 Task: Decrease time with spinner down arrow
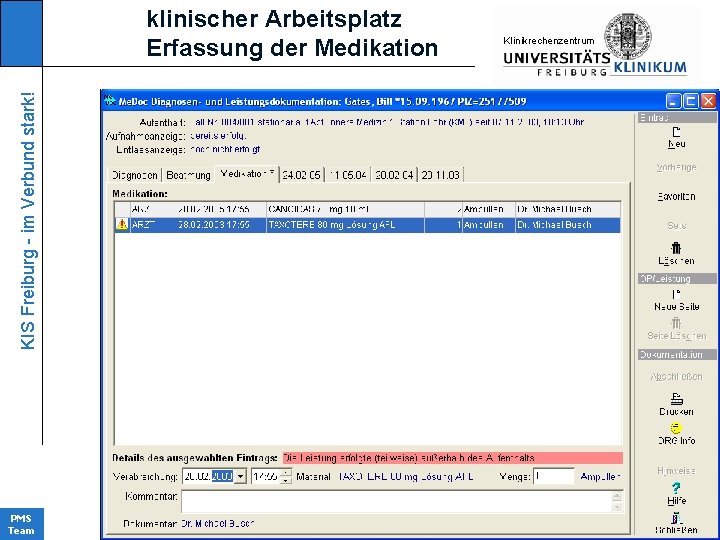(286, 480)
